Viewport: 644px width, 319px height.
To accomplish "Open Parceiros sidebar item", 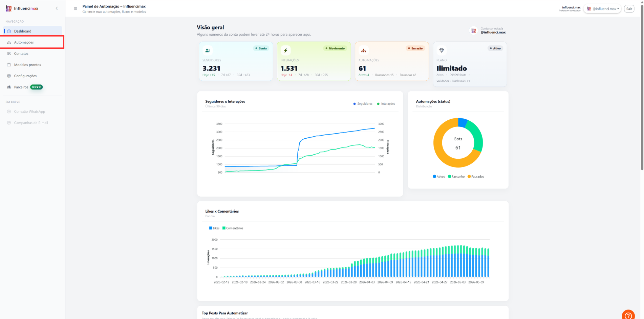I will (x=33, y=87).
